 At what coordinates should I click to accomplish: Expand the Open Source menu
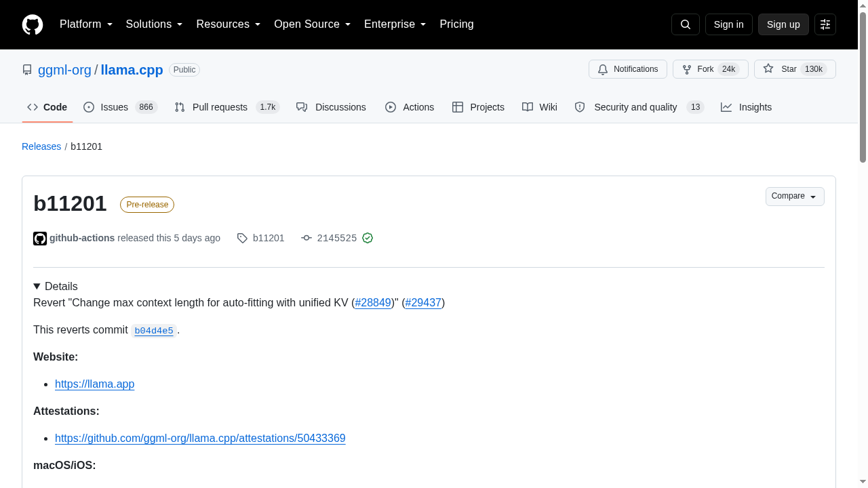pos(313,24)
